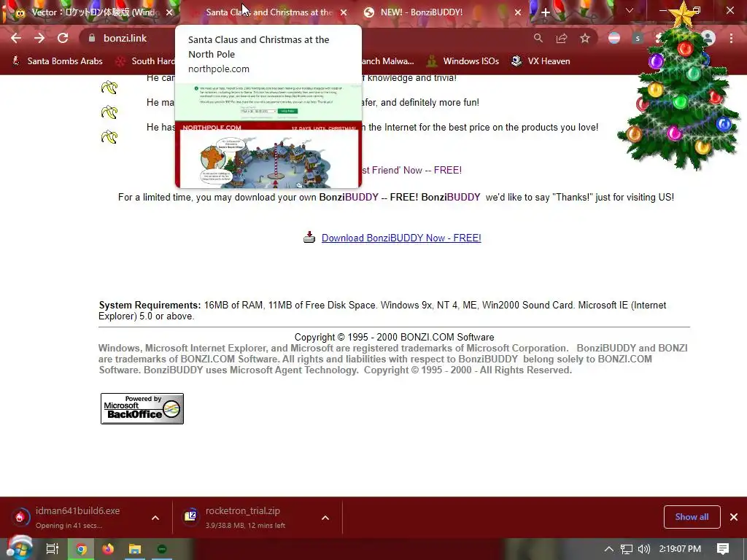Go forward in browser history
The height and width of the screenshot is (560, 747).
[39, 38]
